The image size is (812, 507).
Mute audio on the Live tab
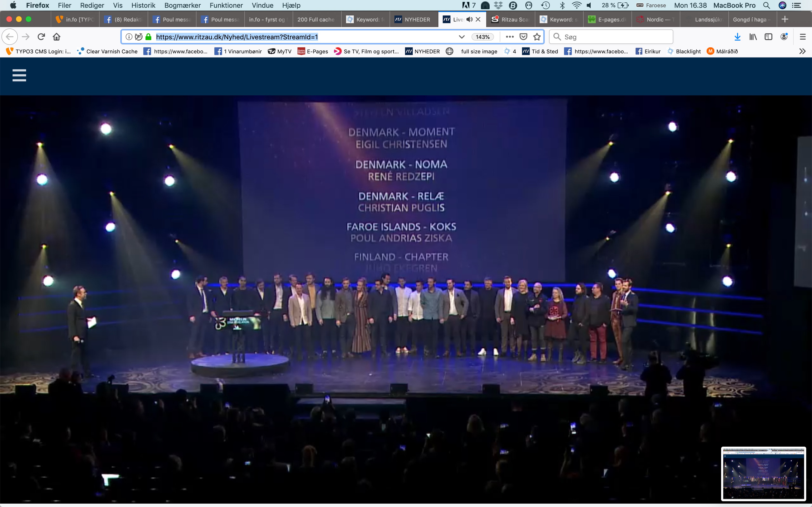(x=469, y=20)
